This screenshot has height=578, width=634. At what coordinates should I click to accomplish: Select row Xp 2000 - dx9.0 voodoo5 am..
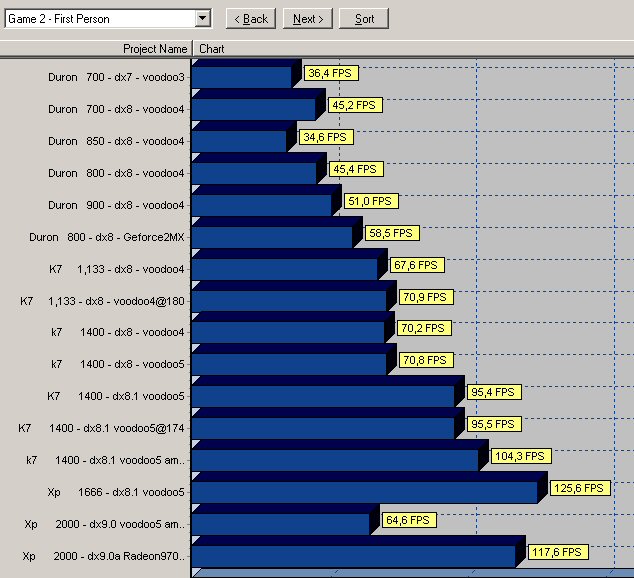pos(104,524)
